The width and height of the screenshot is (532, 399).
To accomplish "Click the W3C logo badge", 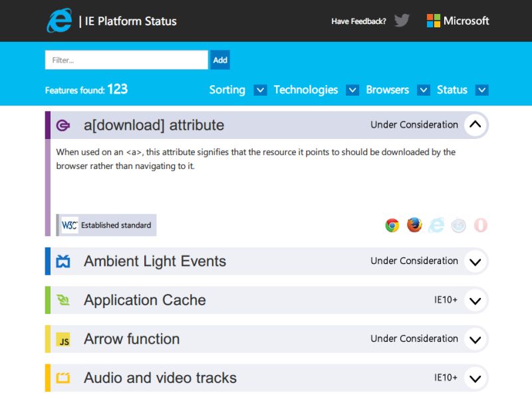I will coord(70,225).
